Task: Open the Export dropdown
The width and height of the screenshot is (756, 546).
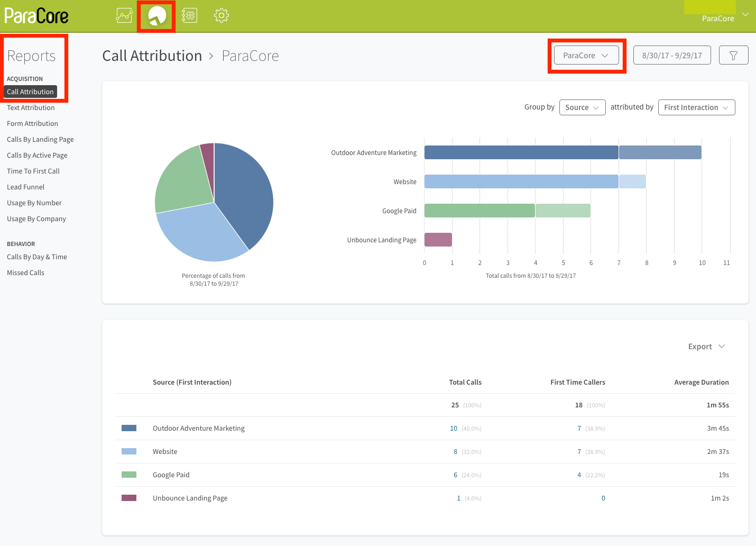Action: pyautogui.click(x=706, y=347)
